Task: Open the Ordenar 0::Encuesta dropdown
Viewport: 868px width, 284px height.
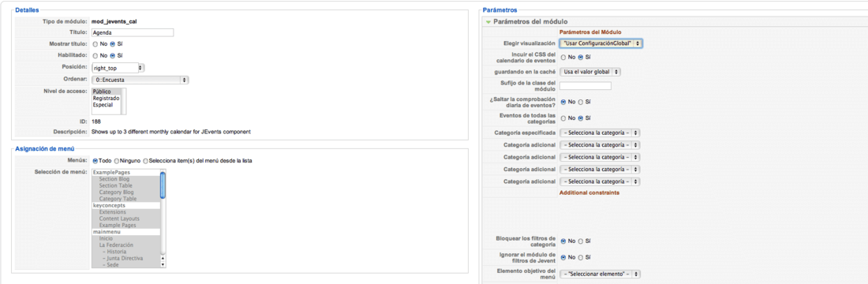Action: (140, 80)
